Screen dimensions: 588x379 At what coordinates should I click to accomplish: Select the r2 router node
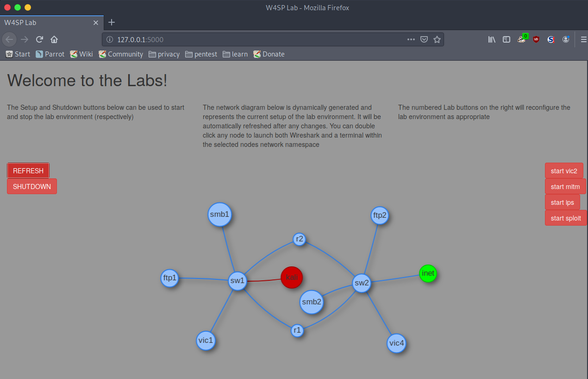pos(300,239)
